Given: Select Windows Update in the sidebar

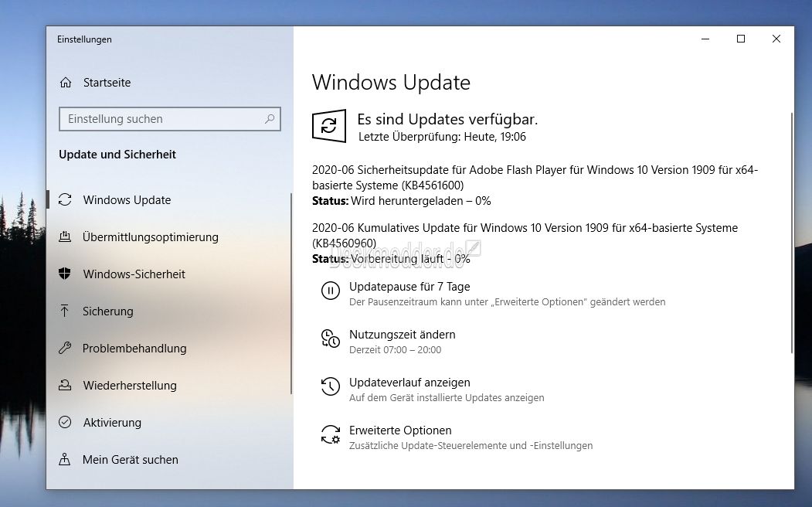Looking at the screenshot, I should [127, 200].
